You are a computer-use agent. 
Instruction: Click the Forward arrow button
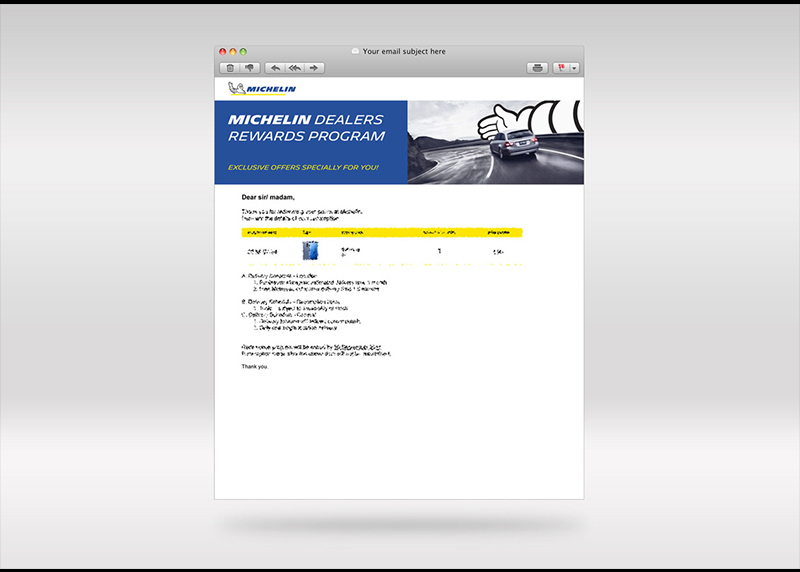coord(314,68)
